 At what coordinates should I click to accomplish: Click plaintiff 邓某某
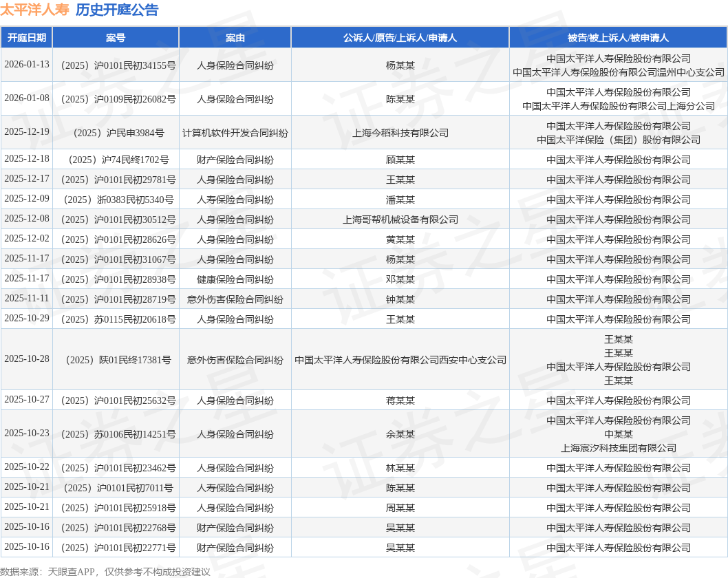coord(400,279)
